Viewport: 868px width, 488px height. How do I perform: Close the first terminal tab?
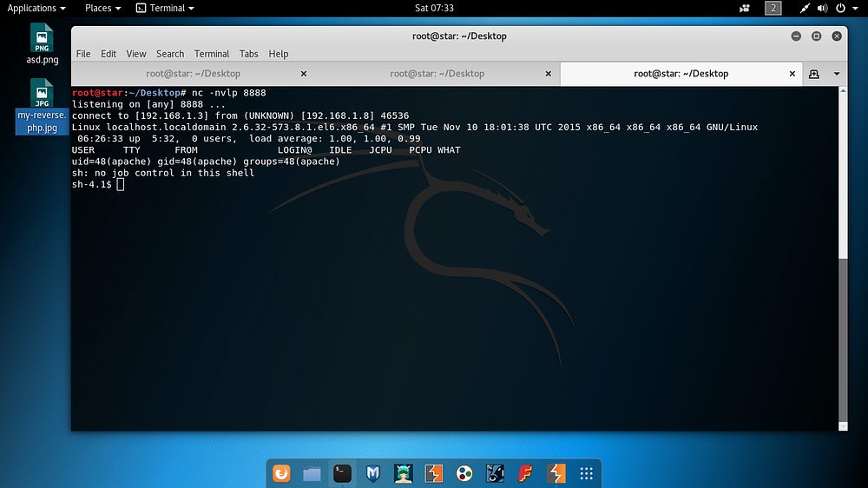[303, 74]
